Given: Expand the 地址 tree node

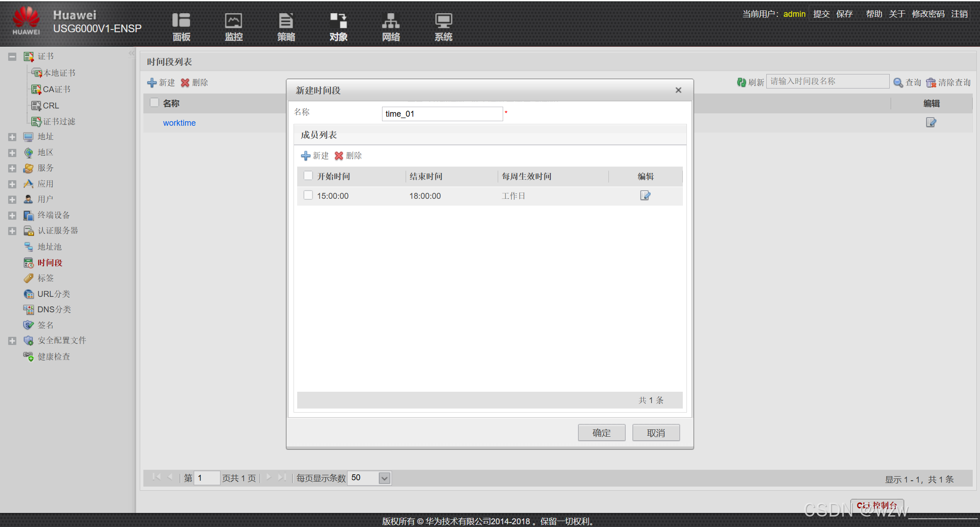Looking at the screenshot, I should [x=12, y=137].
